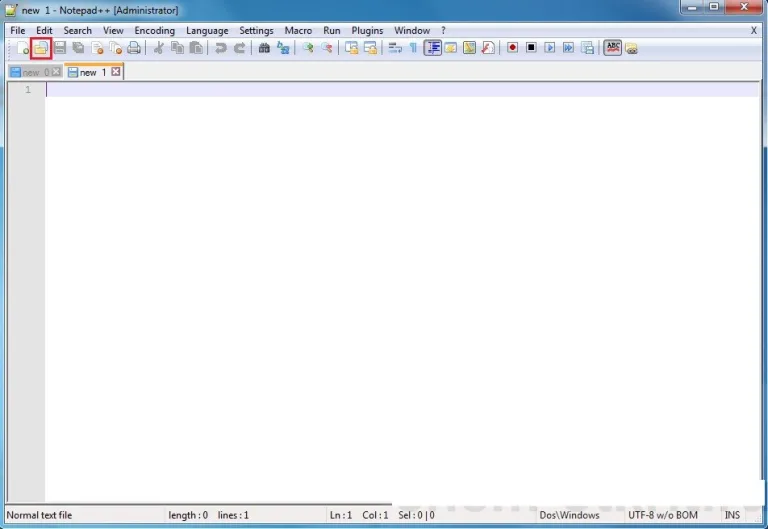The width and height of the screenshot is (768, 529).
Task: Play back the recorded macro
Action: click(x=550, y=48)
